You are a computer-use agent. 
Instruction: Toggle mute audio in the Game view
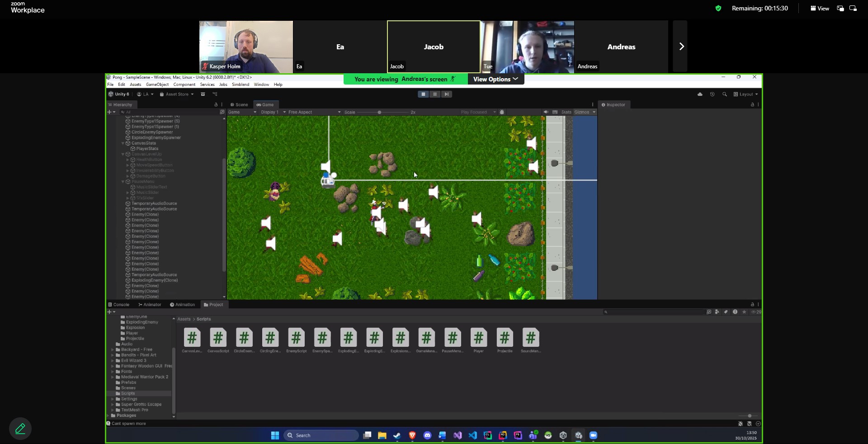[546, 112]
